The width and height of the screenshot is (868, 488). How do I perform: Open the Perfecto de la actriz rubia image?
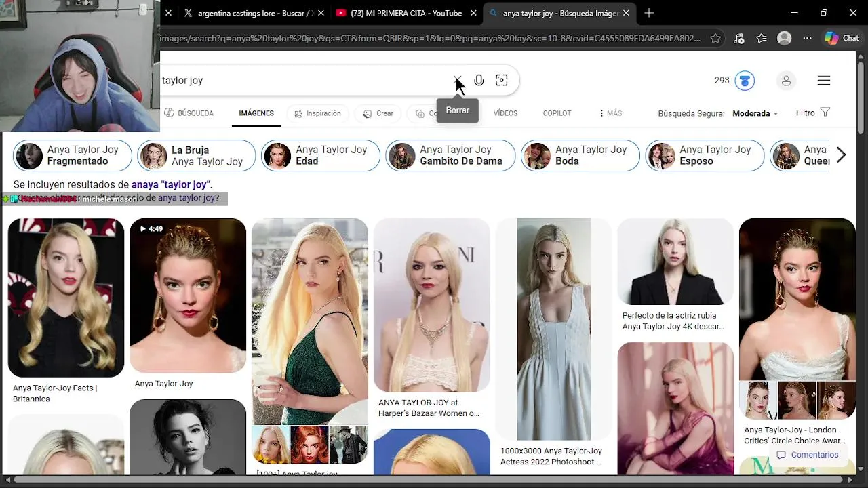(675, 262)
